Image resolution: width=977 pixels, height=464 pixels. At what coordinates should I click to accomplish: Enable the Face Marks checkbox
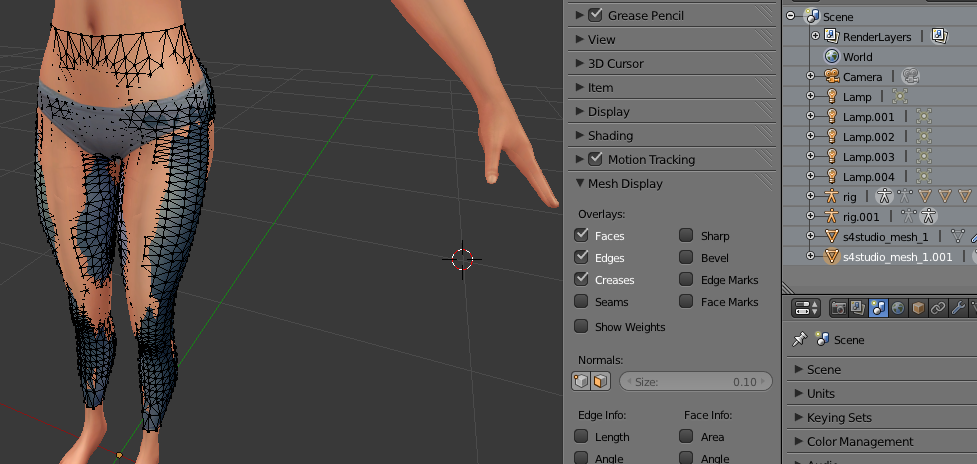[x=686, y=301]
